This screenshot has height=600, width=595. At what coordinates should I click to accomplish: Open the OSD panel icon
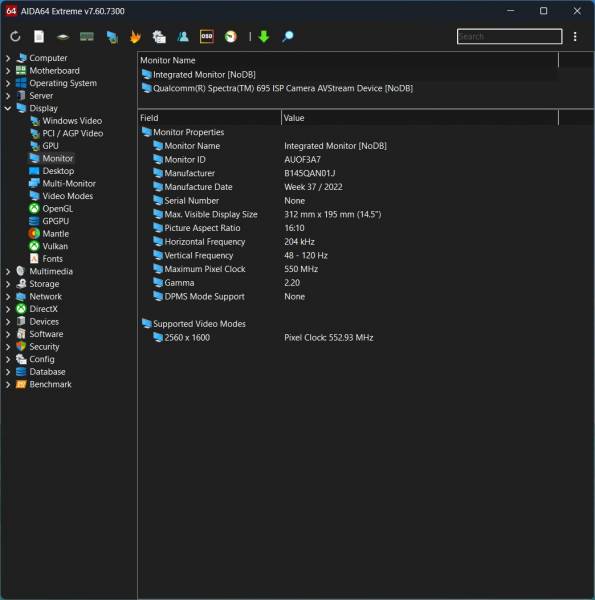point(207,37)
